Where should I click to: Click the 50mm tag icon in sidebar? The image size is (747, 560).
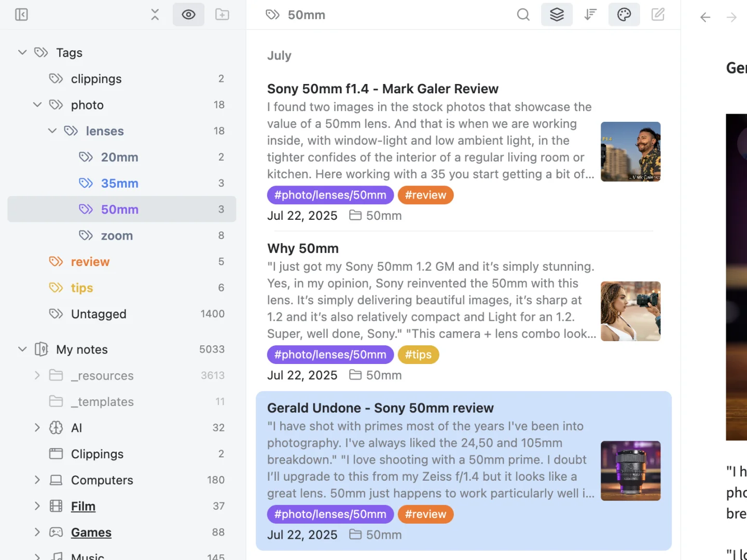click(86, 209)
